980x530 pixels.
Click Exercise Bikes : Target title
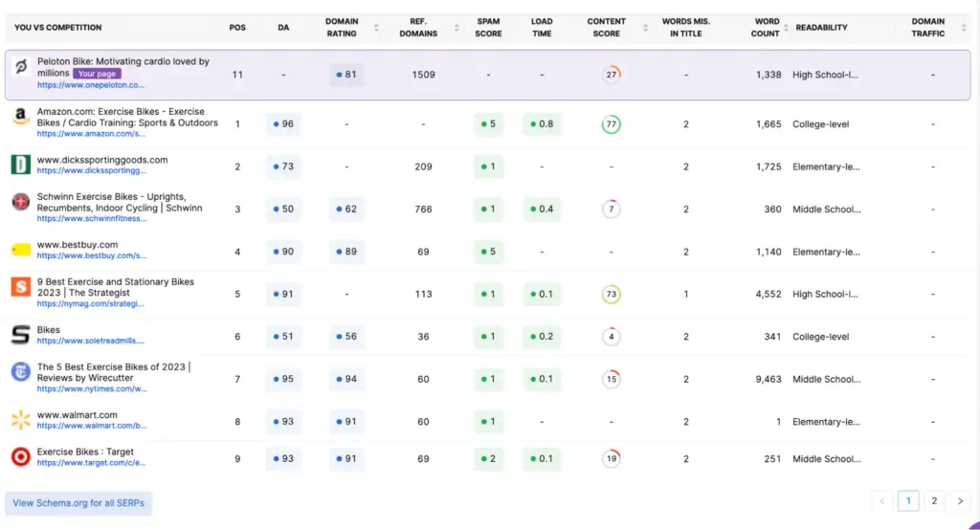(85, 452)
